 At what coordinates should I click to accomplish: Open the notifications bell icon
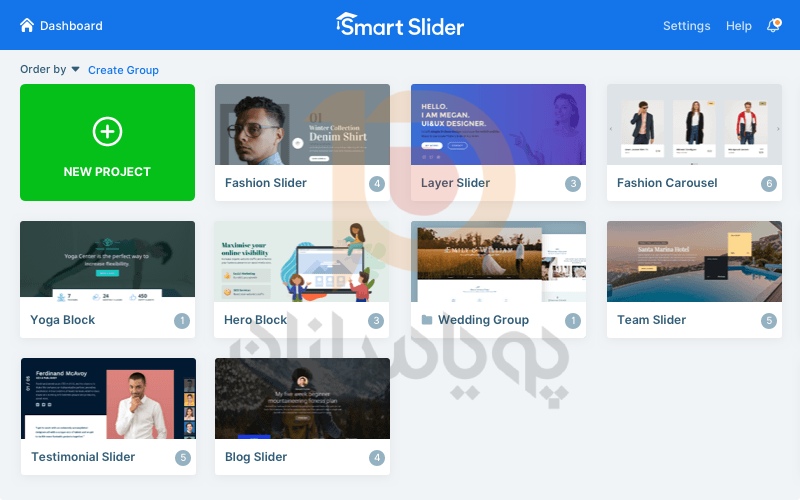pos(774,25)
